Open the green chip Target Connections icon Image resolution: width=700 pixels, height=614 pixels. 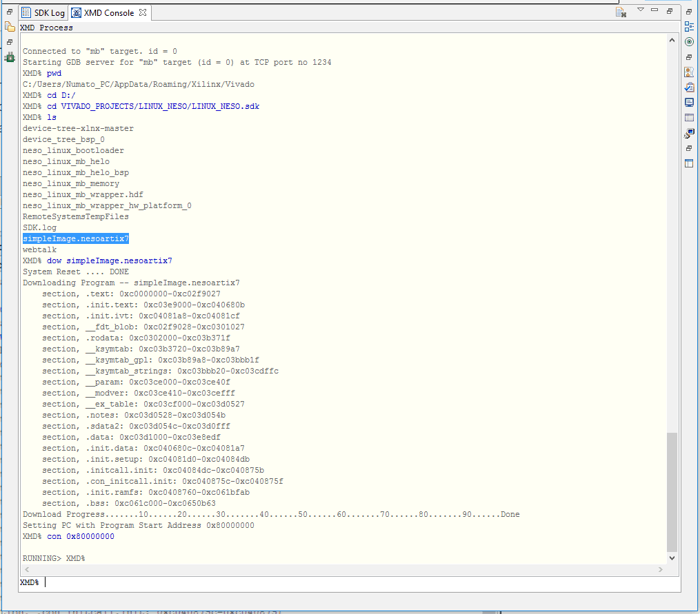(10, 57)
